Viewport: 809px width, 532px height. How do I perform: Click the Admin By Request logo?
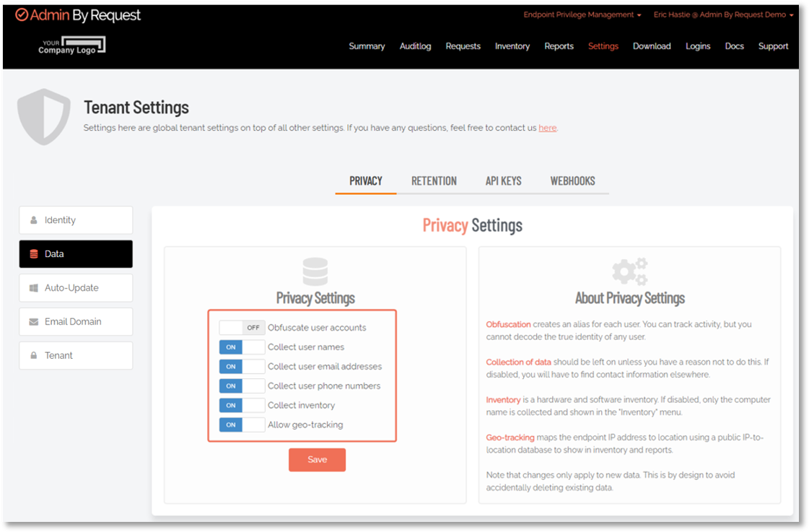pyautogui.click(x=78, y=15)
